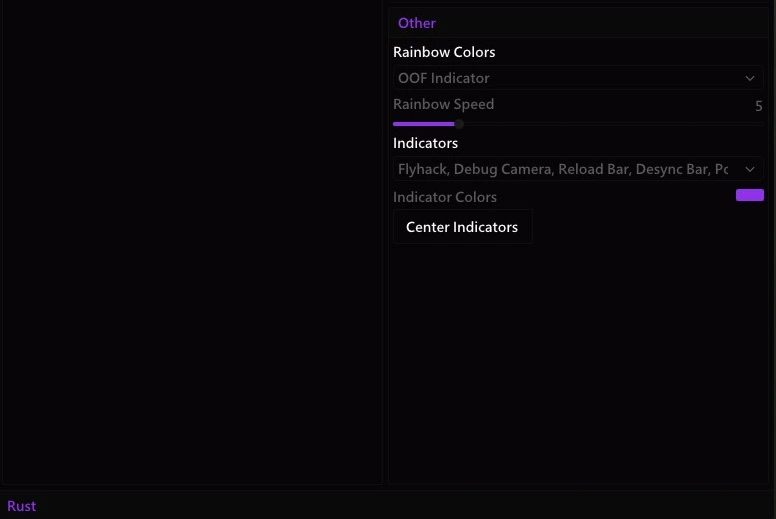Select the Other section header
This screenshot has height=519, width=776.
(417, 23)
